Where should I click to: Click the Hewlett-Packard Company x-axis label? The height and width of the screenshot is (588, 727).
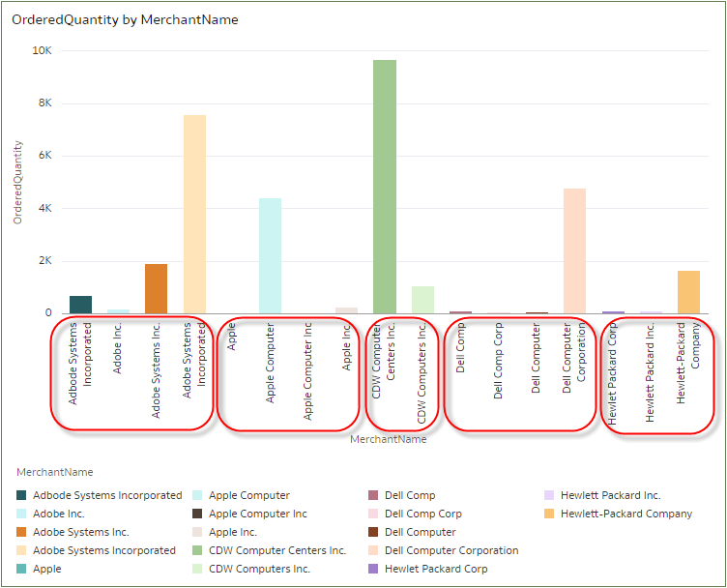[687, 363]
